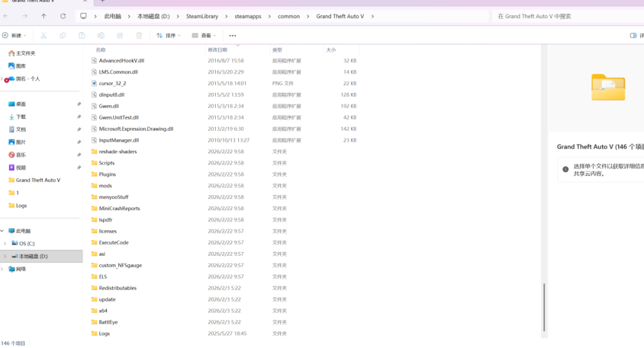The height and width of the screenshot is (348, 644).
Task: Open the See more (…) toolbar menu
Action: (x=232, y=35)
